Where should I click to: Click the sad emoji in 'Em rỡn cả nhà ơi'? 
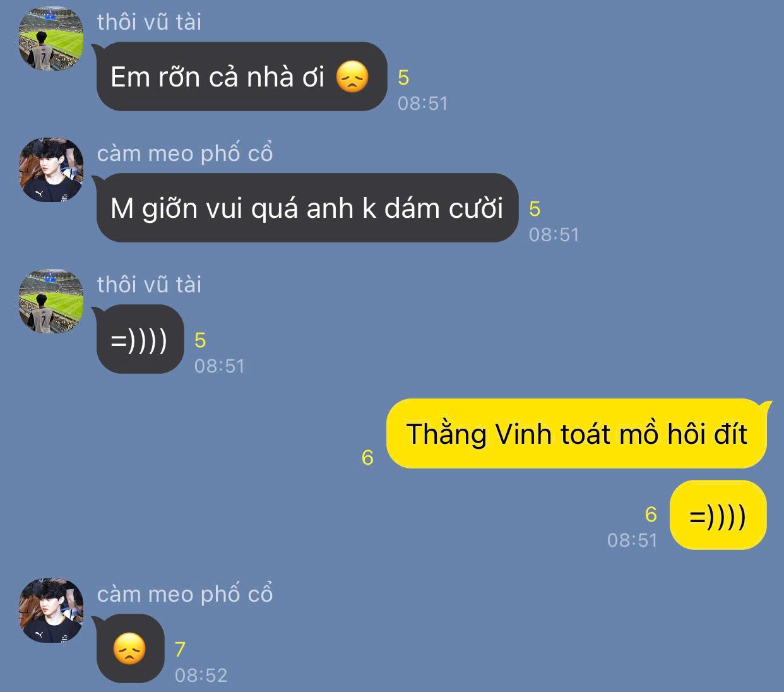[x=352, y=77]
